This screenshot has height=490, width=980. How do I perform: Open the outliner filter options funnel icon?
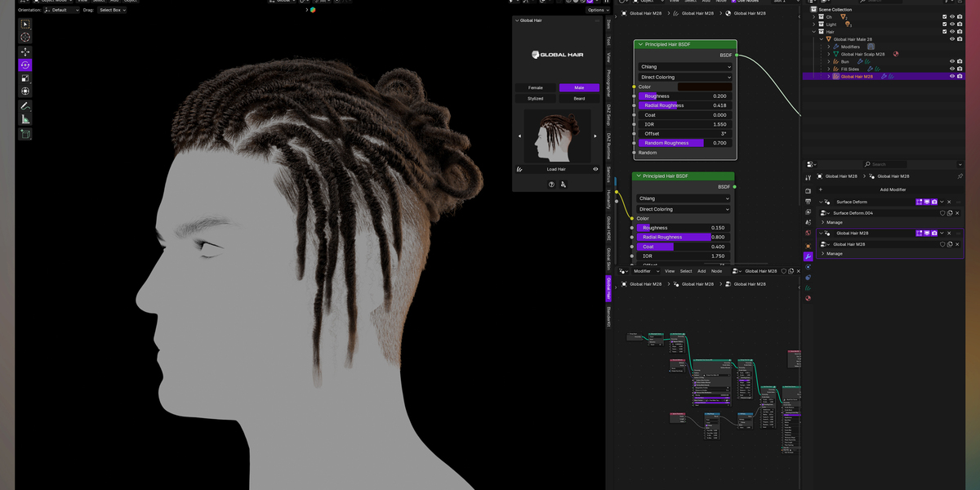947,2
